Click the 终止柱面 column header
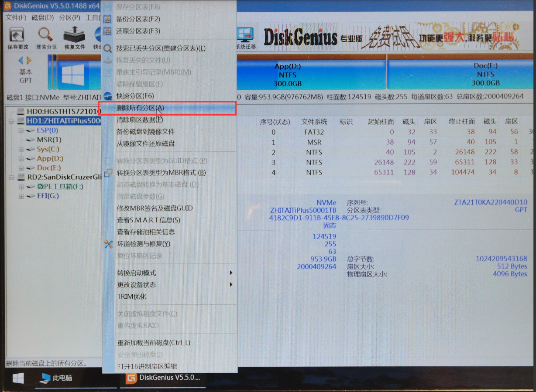 pos(462,122)
